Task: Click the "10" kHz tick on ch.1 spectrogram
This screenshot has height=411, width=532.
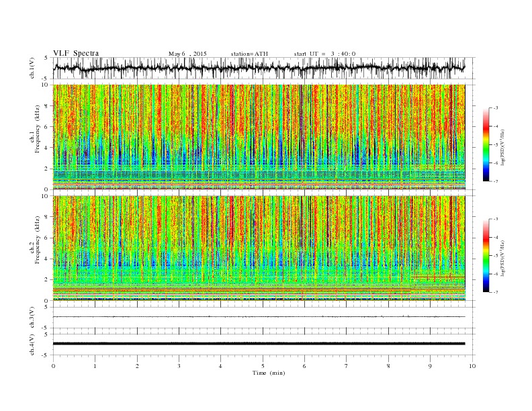Action: (46, 85)
